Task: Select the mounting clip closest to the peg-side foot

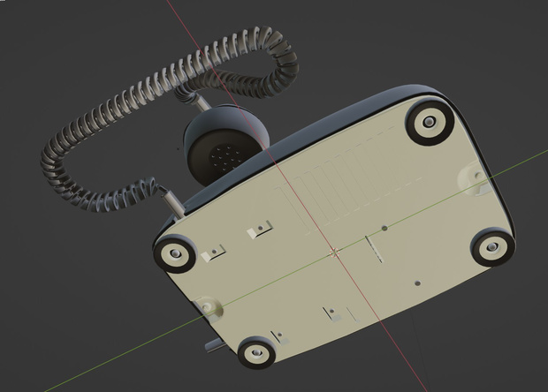Action: pos(280,338)
